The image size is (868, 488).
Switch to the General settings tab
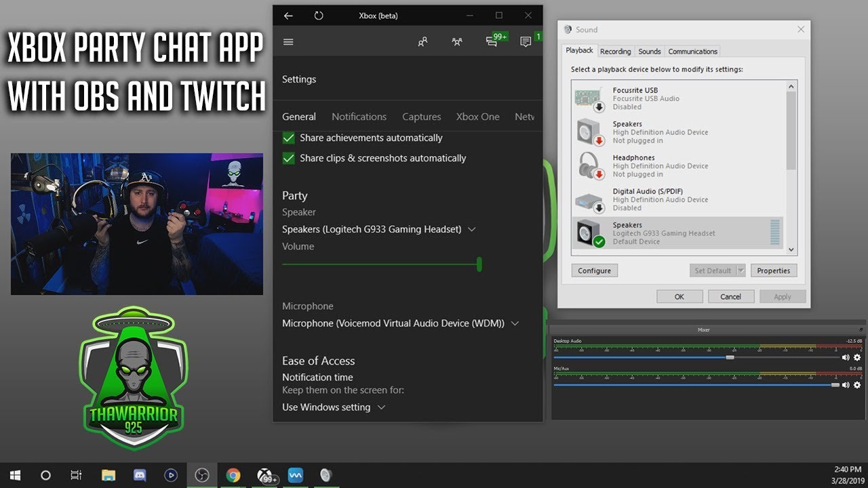coord(299,117)
